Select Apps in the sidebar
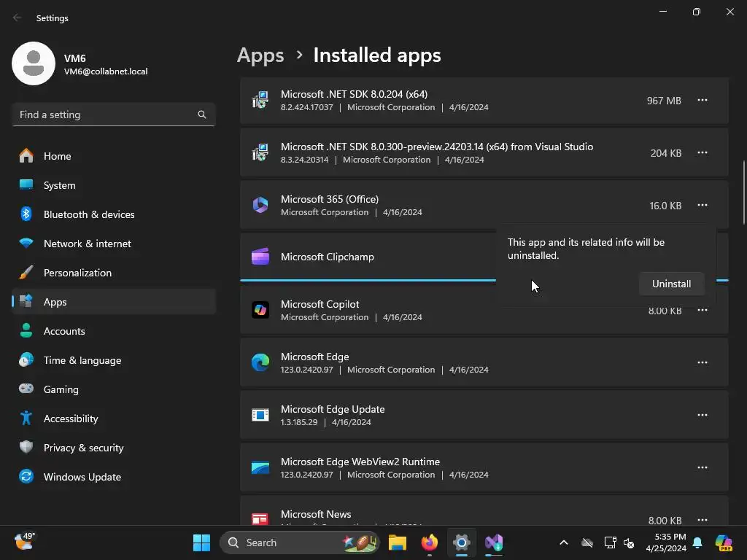Viewport: 747px width, 560px height. point(114,302)
